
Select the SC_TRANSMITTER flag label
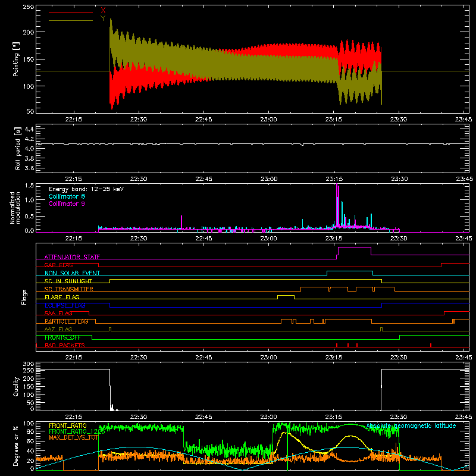pyautogui.click(x=69, y=289)
